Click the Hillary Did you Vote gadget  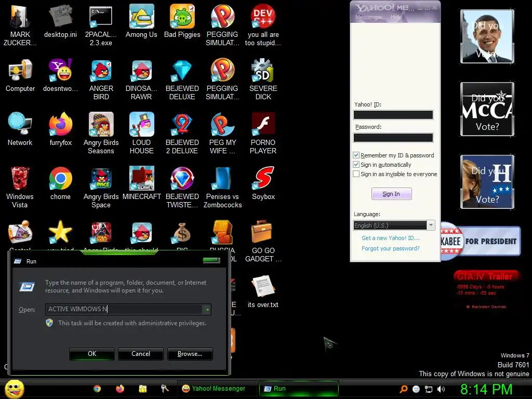[487, 181]
